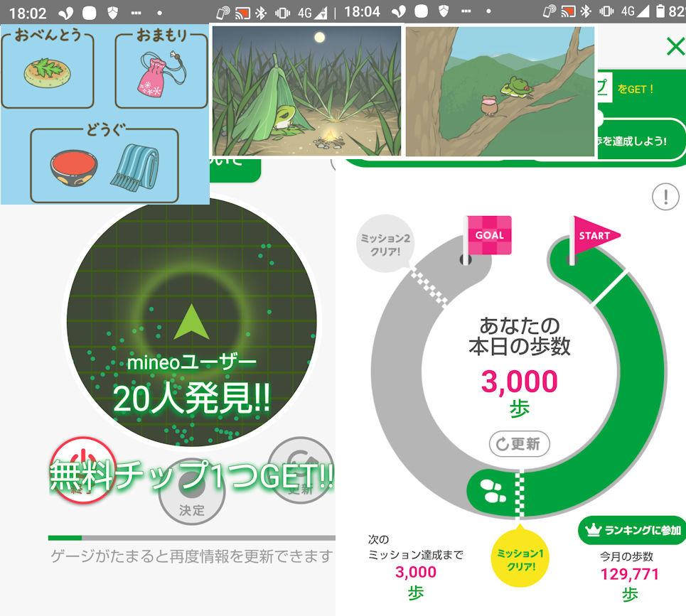
Task: Open the frog on tree branch photo
Action: point(500,91)
